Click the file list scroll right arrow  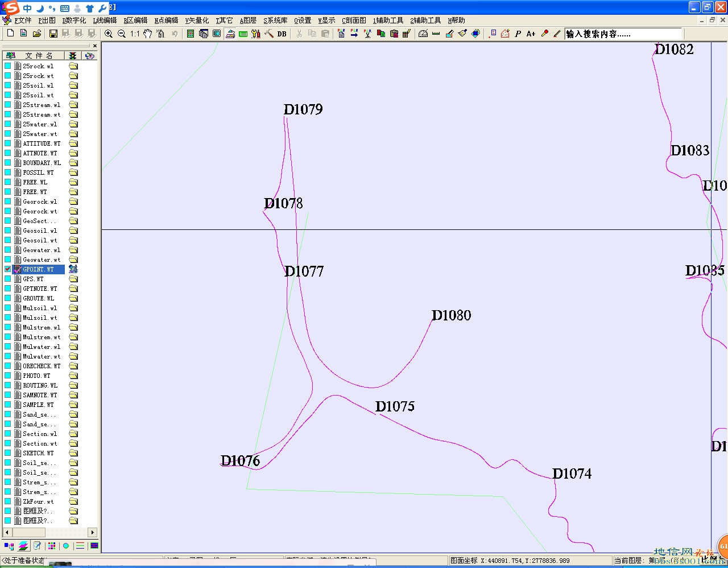(93, 533)
